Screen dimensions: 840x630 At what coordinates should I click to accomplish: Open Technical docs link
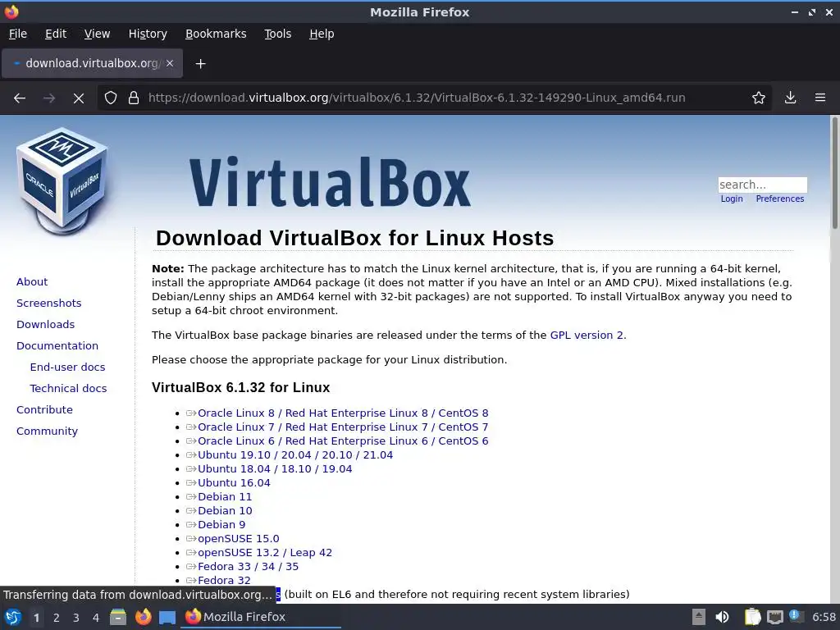coord(68,389)
